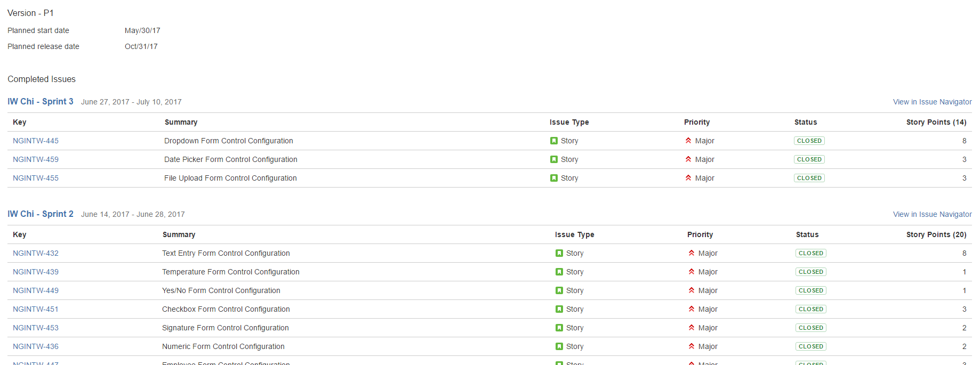Viewport: 980px width, 365px height.
Task: Open issue NGINTW-445
Action: pyautogui.click(x=36, y=141)
